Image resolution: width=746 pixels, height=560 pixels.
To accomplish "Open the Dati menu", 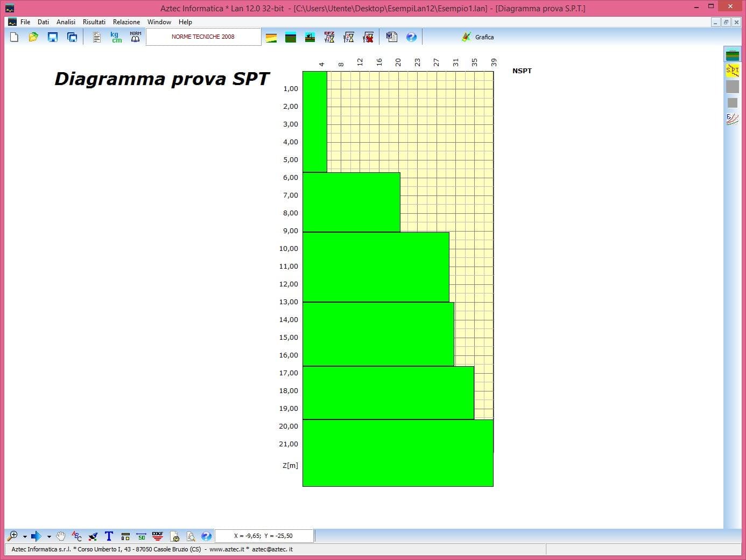I will 44,22.
